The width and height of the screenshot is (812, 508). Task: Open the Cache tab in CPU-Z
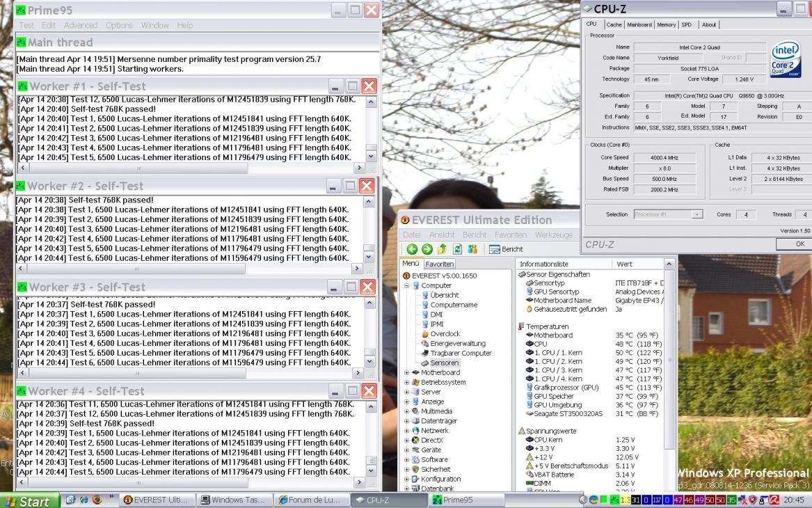click(614, 25)
